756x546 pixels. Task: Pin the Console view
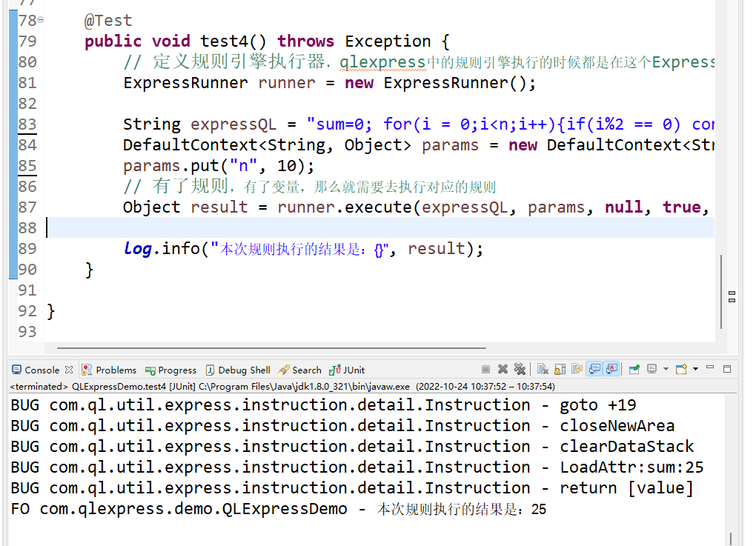(634, 369)
